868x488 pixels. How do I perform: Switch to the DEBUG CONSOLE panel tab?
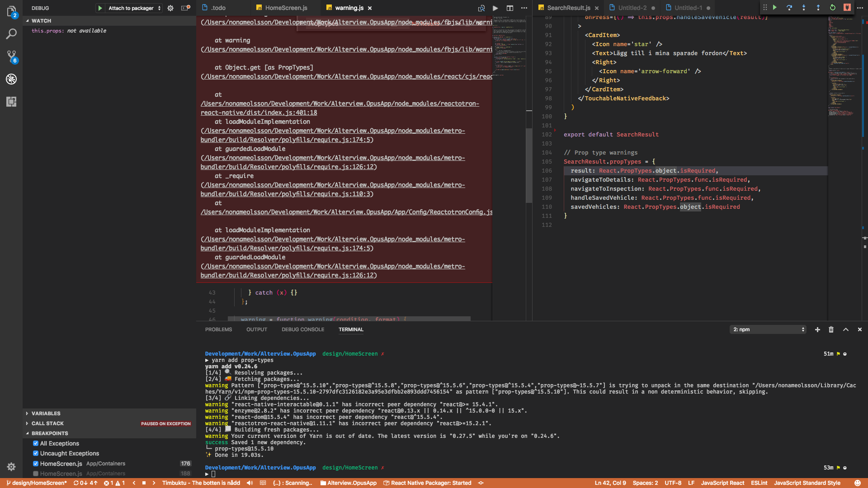pos(302,329)
